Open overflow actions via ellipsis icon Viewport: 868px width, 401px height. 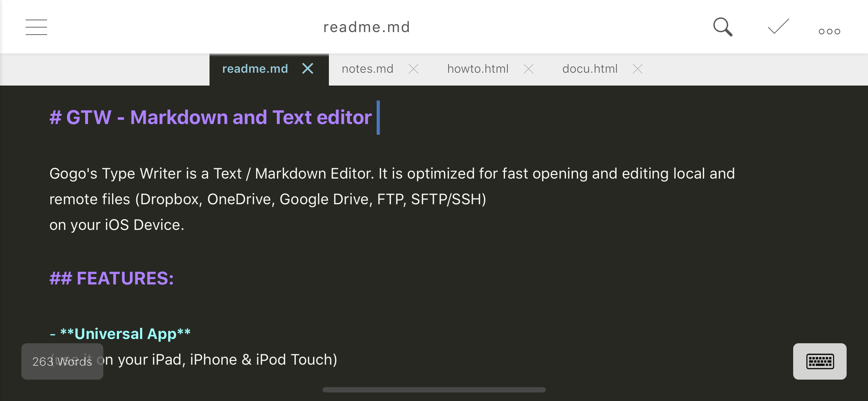pos(829,31)
